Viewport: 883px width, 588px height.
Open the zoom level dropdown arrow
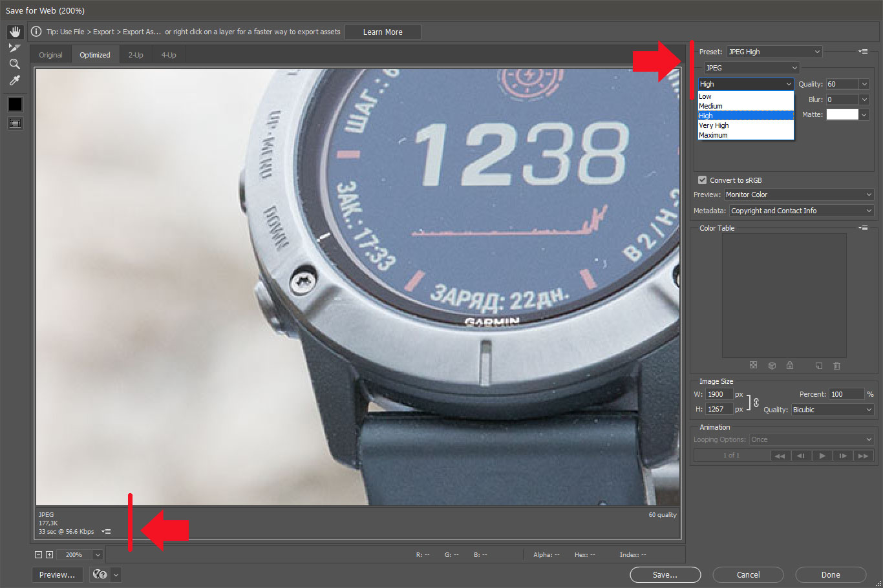click(x=98, y=554)
